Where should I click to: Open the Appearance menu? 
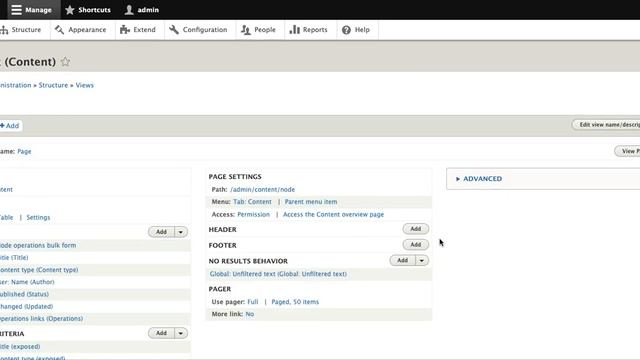81,30
